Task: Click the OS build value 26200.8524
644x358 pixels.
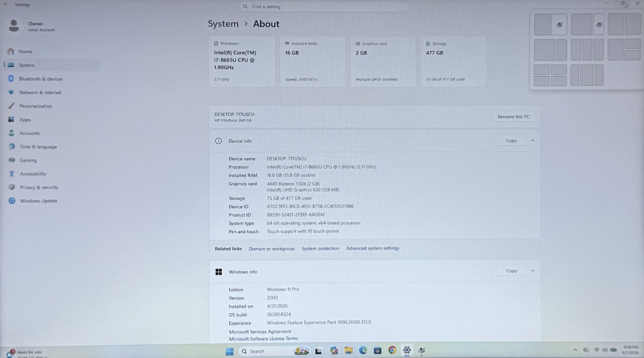Action: point(279,314)
